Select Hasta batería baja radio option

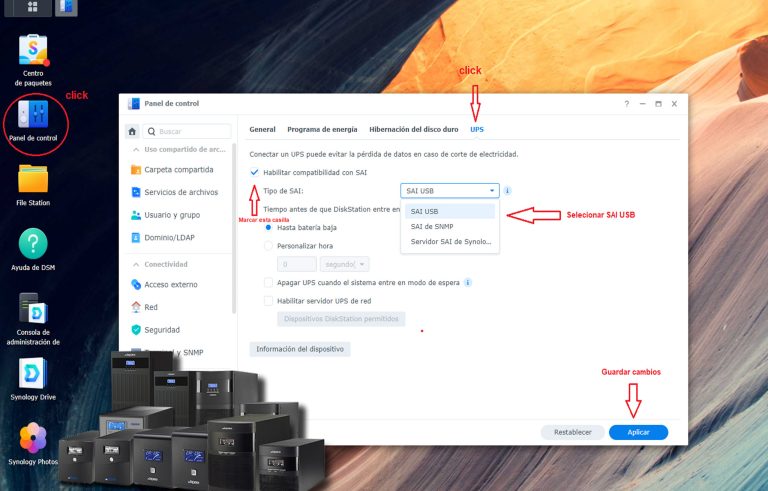click(268, 227)
